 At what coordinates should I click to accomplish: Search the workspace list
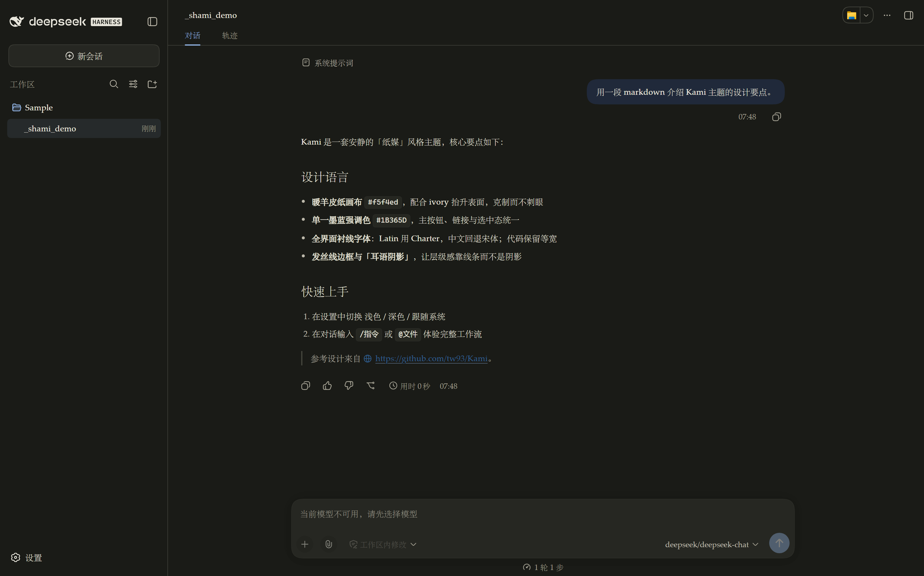click(x=114, y=84)
